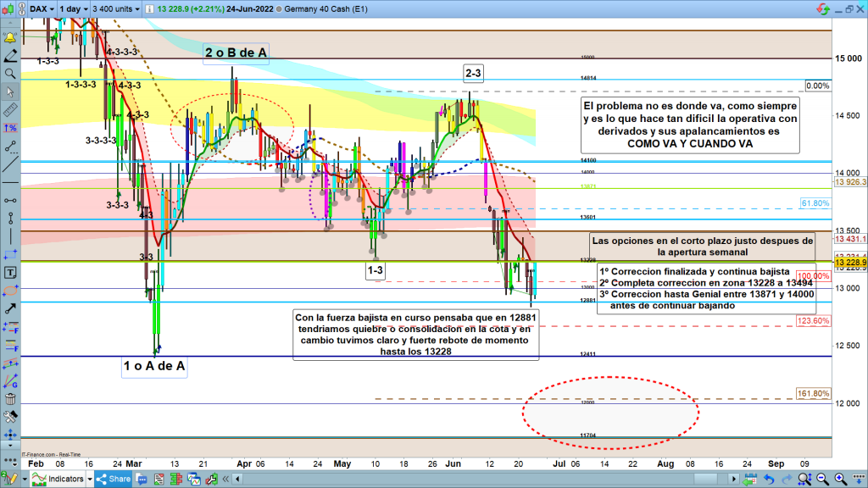Open the 3 400 units dropdown
Screen dimensions: 868x488
coord(116,9)
